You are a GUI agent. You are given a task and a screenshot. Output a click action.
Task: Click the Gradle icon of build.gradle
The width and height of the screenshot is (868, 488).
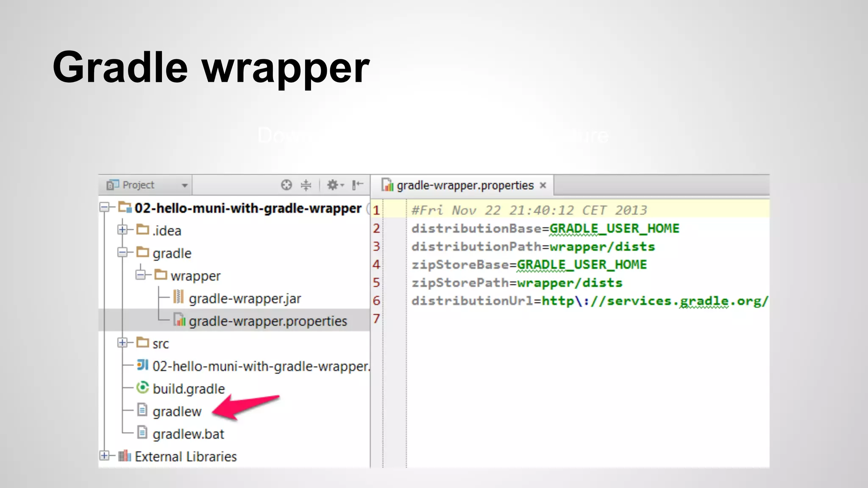pos(143,387)
